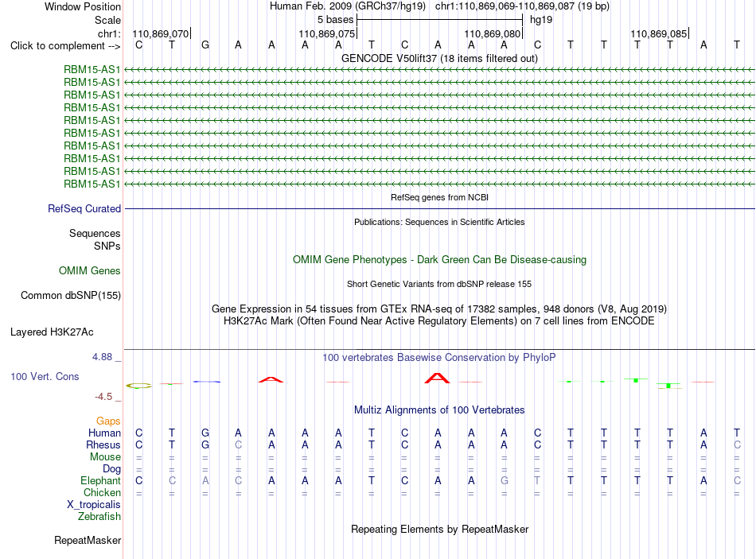Image resolution: width=756 pixels, height=559 pixels.
Task: Click the "X_tropicalis" alignment row label
Action: tap(94, 505)
